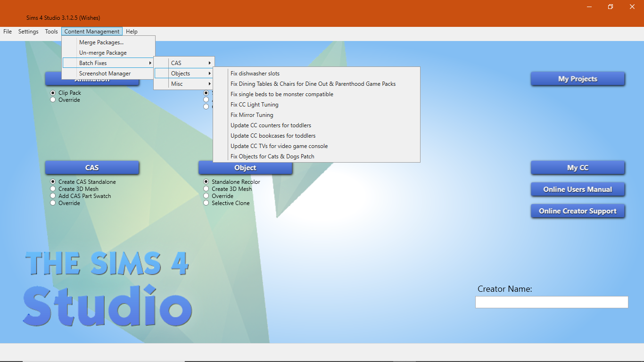Choose Fix single beds to be monster compatible
644x362 pixels.
tap(316, 94)
